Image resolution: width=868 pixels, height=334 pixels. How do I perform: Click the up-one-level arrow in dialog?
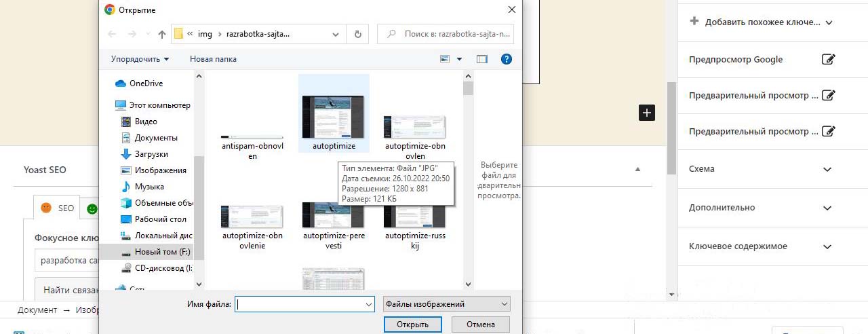[161, 34]
